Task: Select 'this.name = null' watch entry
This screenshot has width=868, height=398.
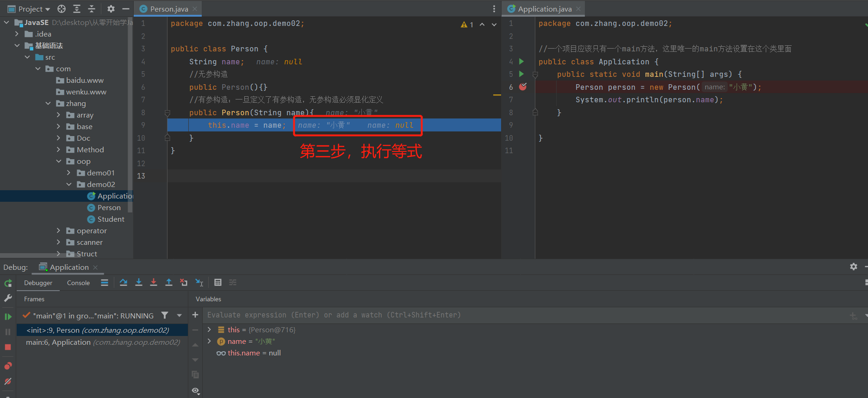Action: click(x=254, y=353)
